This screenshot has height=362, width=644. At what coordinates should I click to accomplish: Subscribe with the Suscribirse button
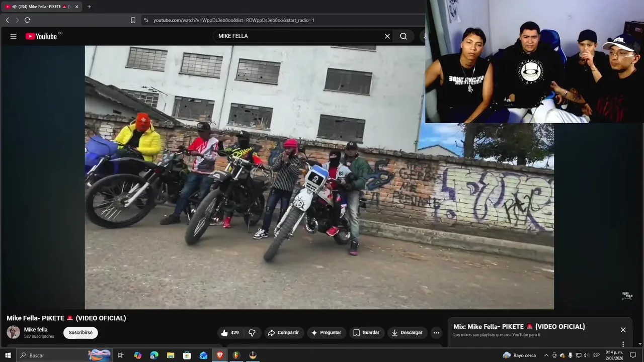(80, 333)
